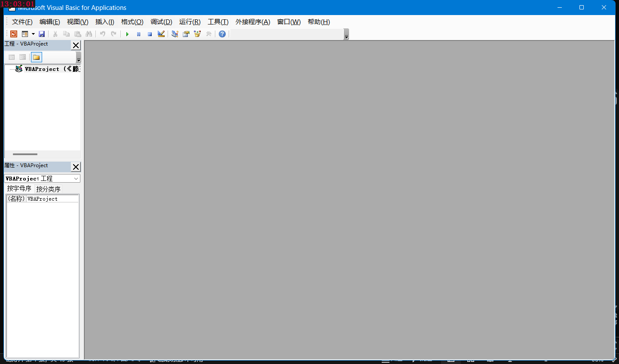Open project panel toolbar options arrow

coord(79,57)
